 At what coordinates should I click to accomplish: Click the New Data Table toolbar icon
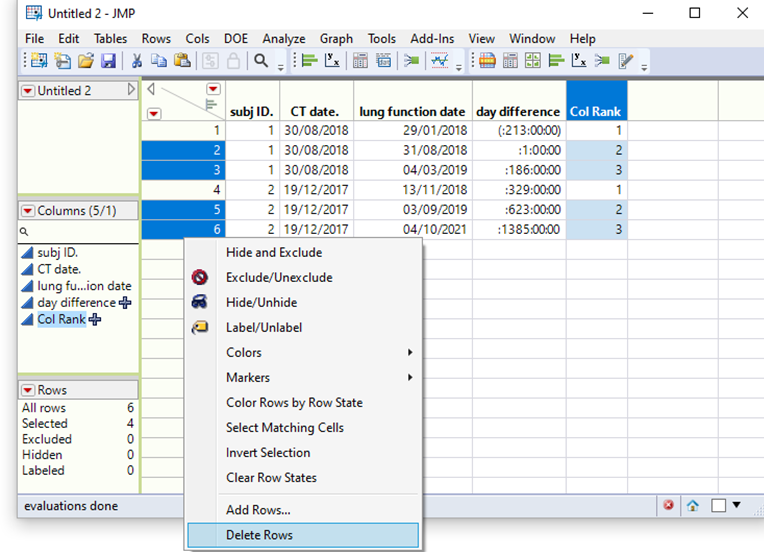[x=39, y=61]
